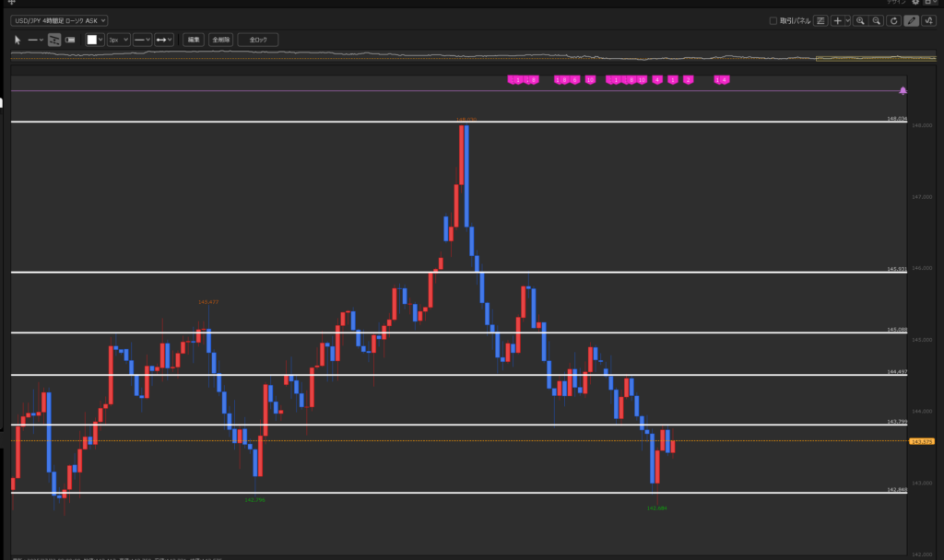The width and height of the screenshot is (944, 560).
Task: Expand the dropdown arrow beside plus icon
Action: tap(848, 20)
